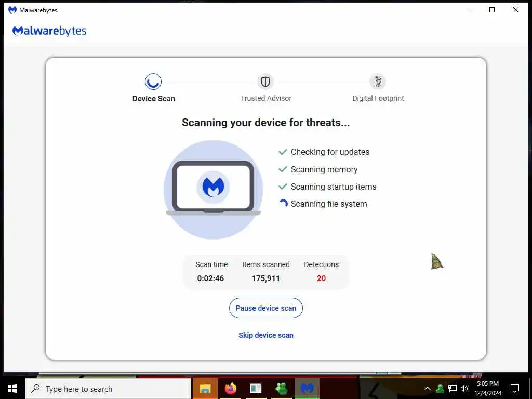This screenshot has width=532, height=399.
Task: Click the checkmark beside Checking for updates
Action: (283, 152)
